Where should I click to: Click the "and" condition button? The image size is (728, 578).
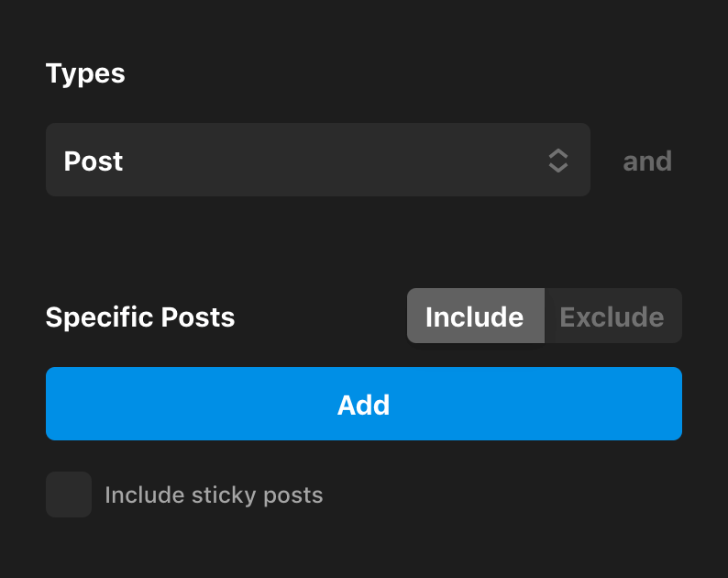pyautogui.click(x=647, y=161)
